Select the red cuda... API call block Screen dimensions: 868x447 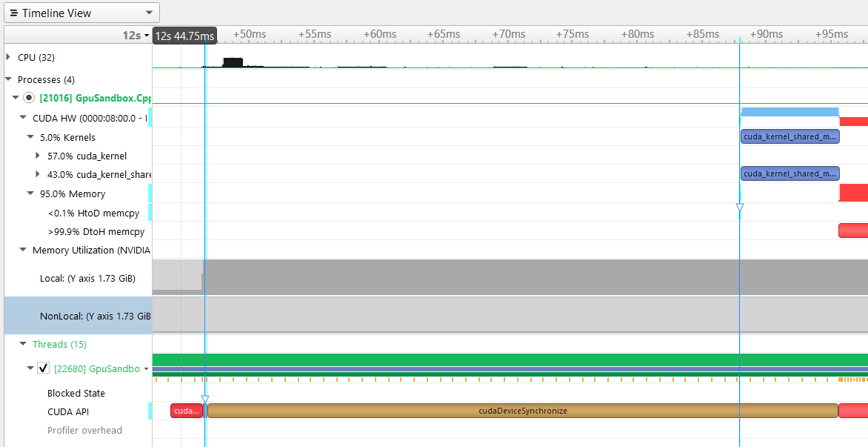point(187,411)
